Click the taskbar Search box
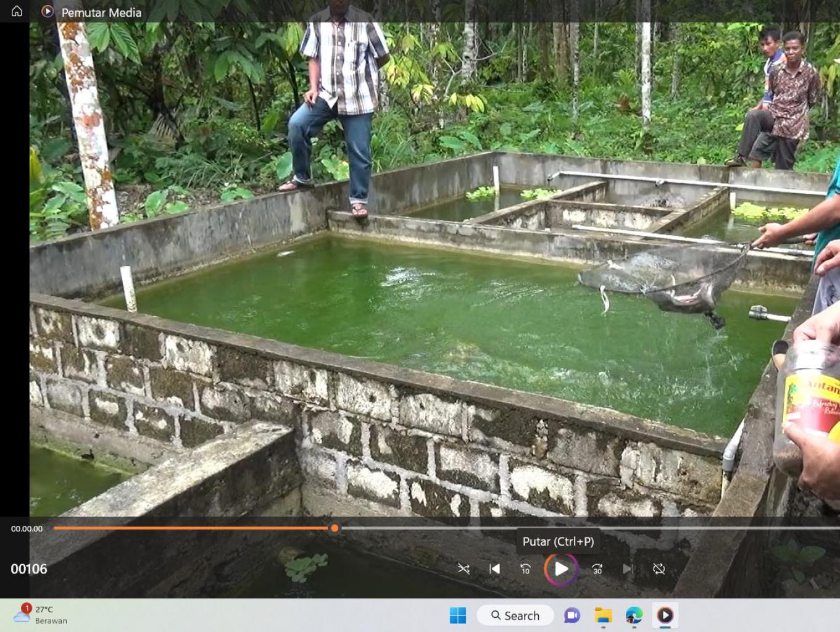The width and height of the screenshot is (840, 632). click(515, 615)
